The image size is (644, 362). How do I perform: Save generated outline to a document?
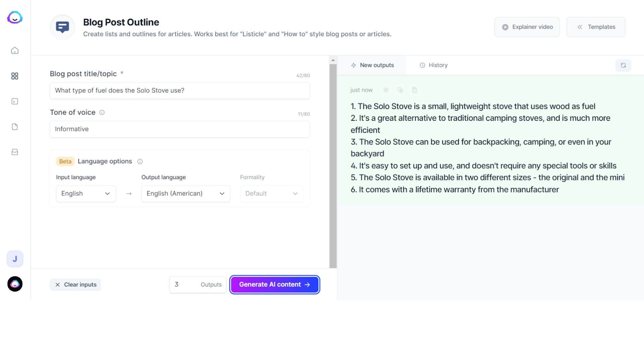click(x=415, y=90)
